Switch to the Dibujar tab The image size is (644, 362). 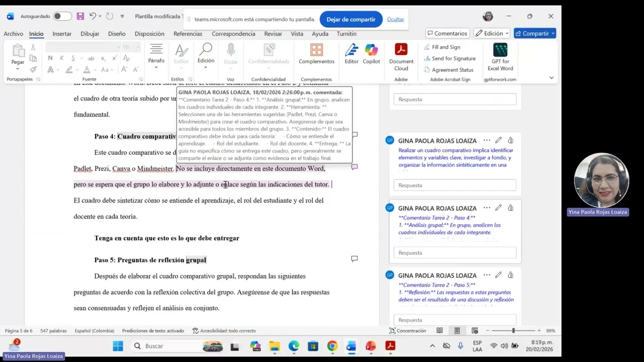(90, 34)
